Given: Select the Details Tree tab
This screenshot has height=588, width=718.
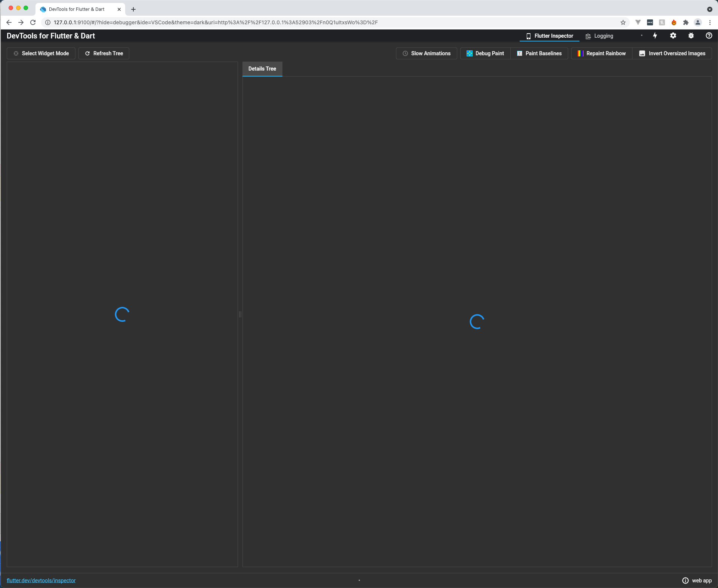Looking at the screenshot, I should coord(262,69).
